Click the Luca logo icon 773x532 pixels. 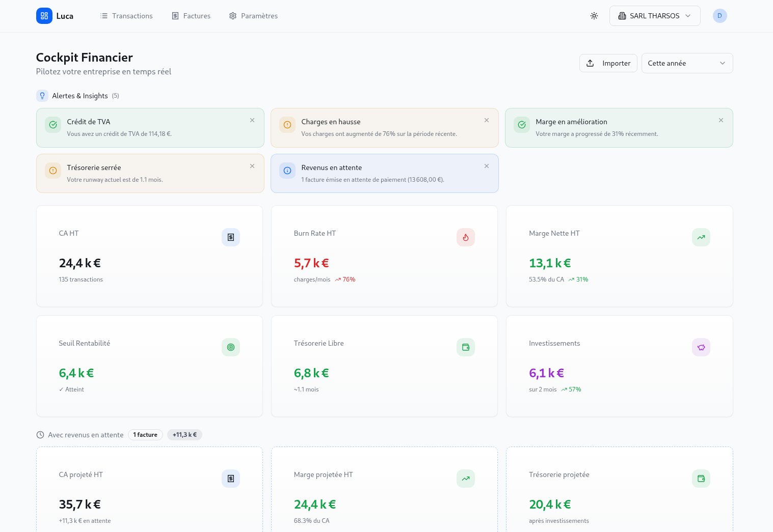(44, 16)
